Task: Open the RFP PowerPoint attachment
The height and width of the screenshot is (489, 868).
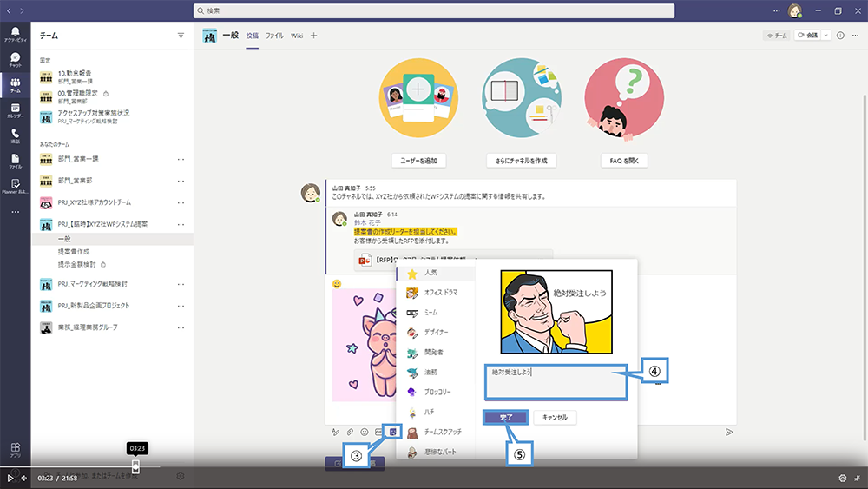Action: pyautogui.click(x=453, y=260)
